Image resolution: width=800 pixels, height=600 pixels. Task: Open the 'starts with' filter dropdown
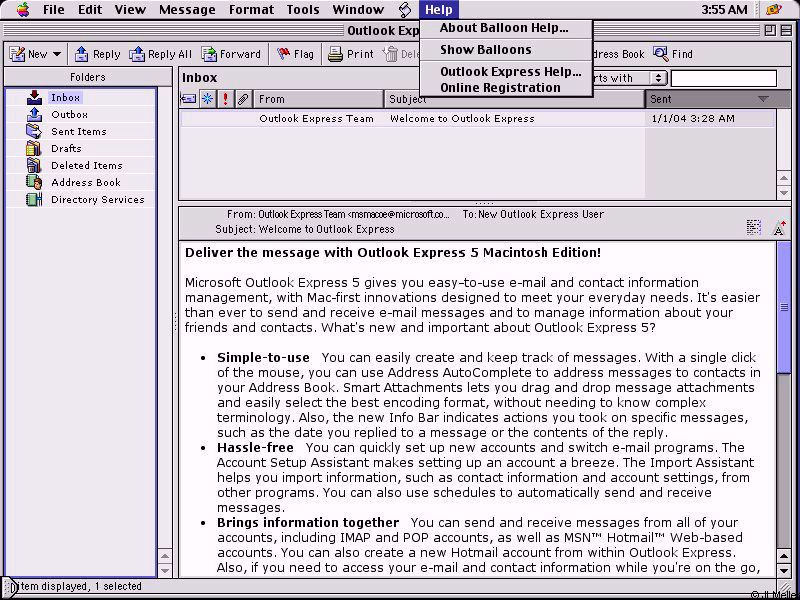click(658, 78)
